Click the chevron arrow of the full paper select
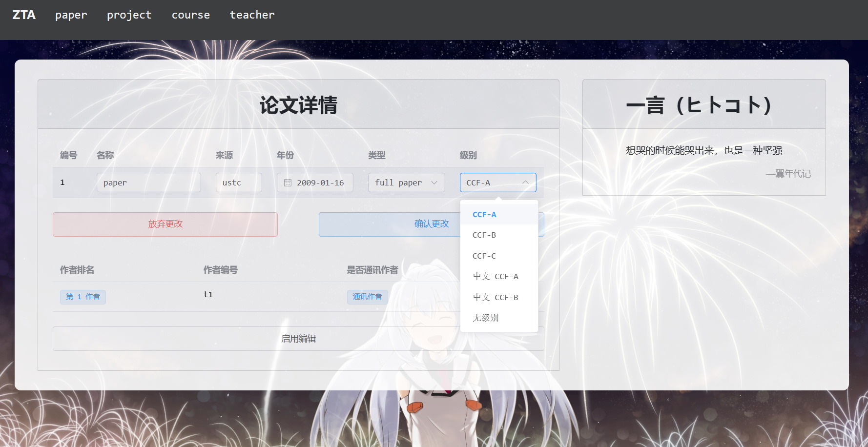This screenshot has height=447, width=868. click(434, 183)
